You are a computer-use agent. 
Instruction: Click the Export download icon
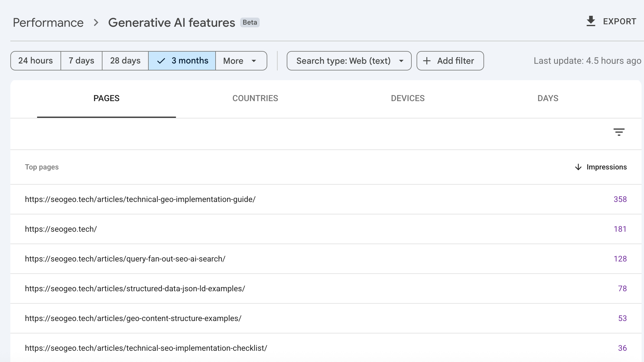pyautogui.click(x=591, y=21)
